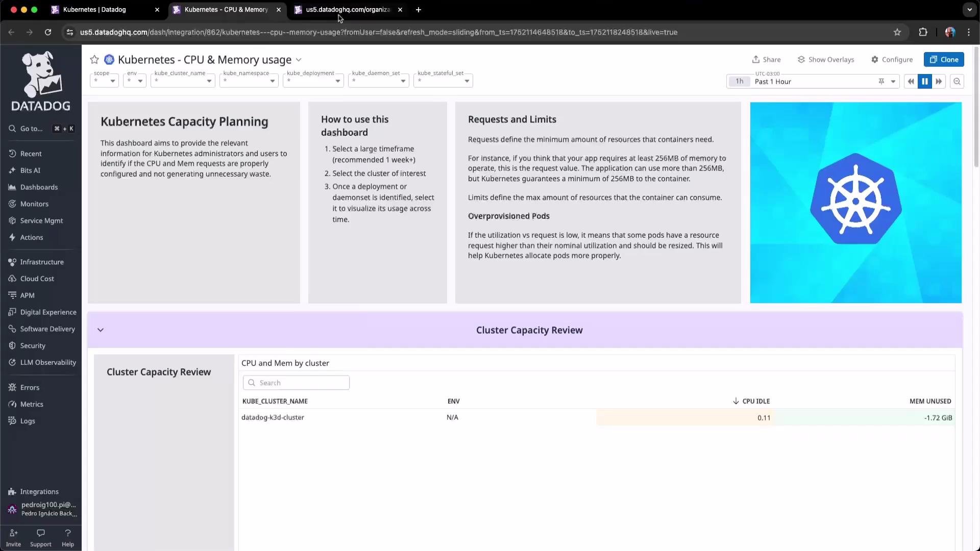
Task: Open the Past 1 Hour time range selector
Action: pos(813,82)
